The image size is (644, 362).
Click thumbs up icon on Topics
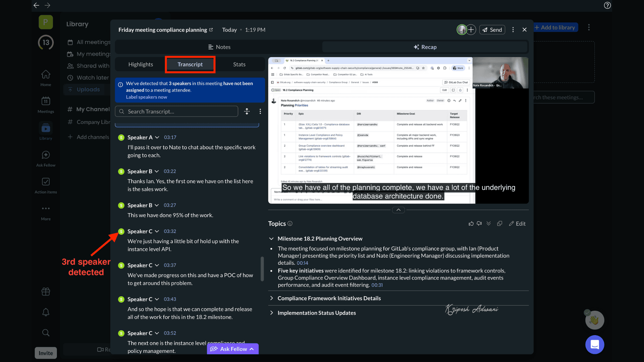471,224
